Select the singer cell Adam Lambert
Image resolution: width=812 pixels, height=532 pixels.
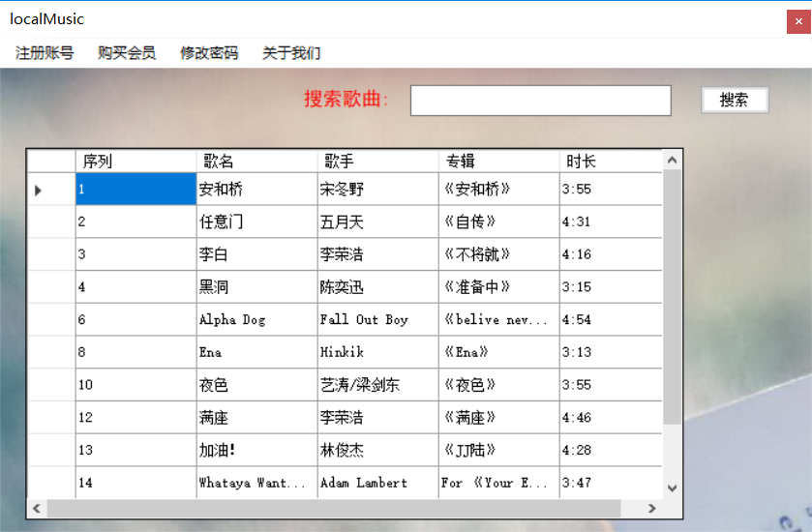(378, 483)
